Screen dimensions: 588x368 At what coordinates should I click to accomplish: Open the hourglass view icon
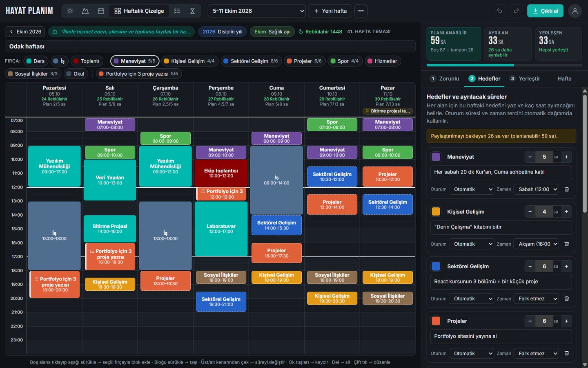coord(192,11)
